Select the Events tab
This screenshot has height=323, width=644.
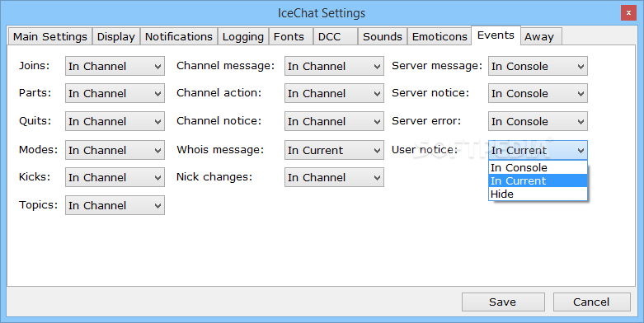tap(496, 35)
